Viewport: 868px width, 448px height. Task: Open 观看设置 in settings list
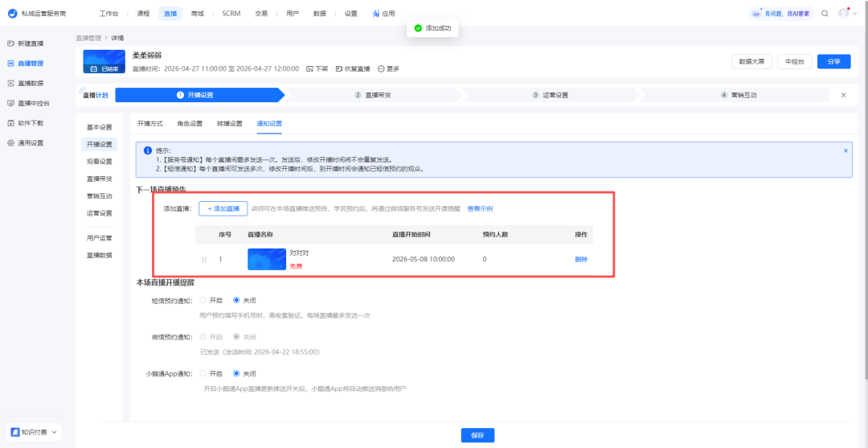[99, 162]
